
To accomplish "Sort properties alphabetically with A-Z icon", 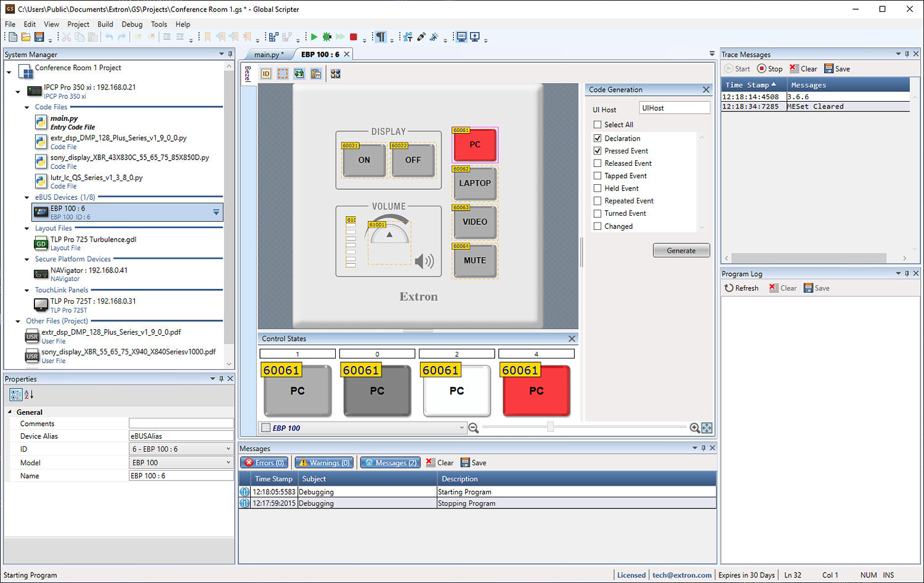I will (28, 394).
